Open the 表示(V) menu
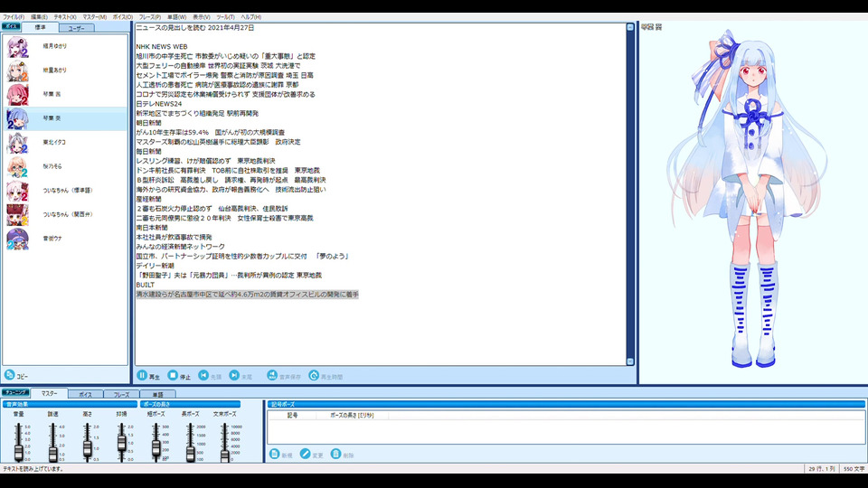Screen dimensions: 868x488 201,17
